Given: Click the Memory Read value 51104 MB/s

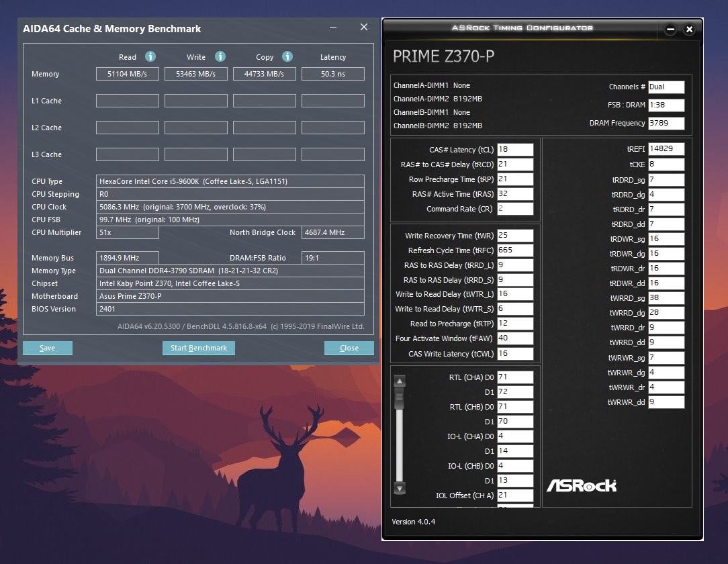Looking at the screenshot, I should point(127,74).
